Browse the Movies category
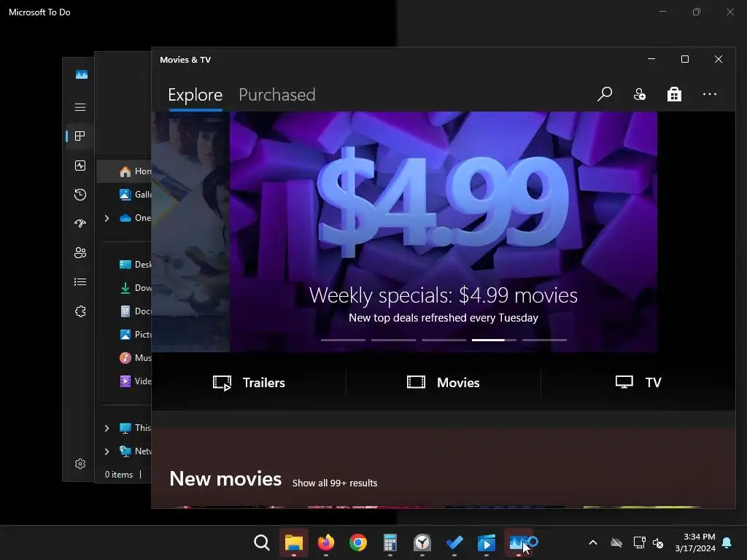Viewport: 747px width, 560px height. pos(443,382)
